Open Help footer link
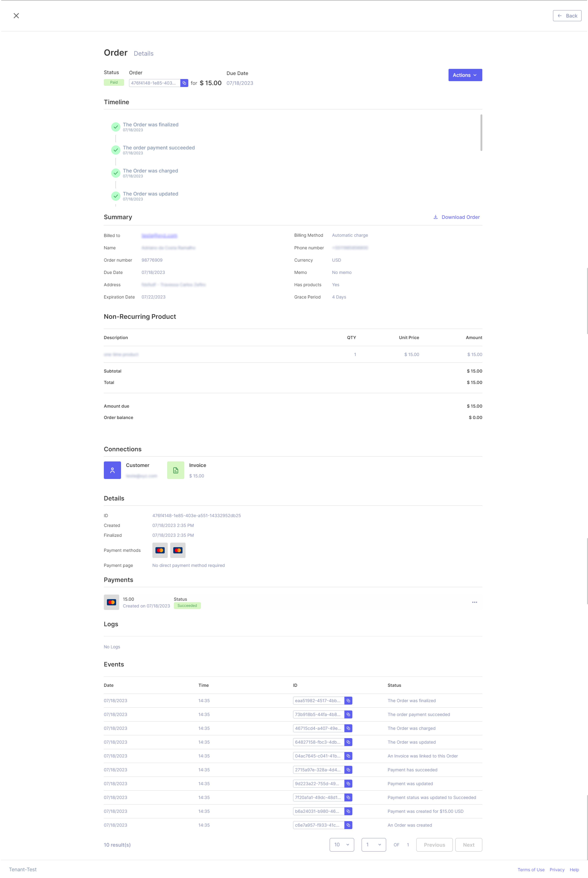The image size is (588, 878). pos(574,870)
